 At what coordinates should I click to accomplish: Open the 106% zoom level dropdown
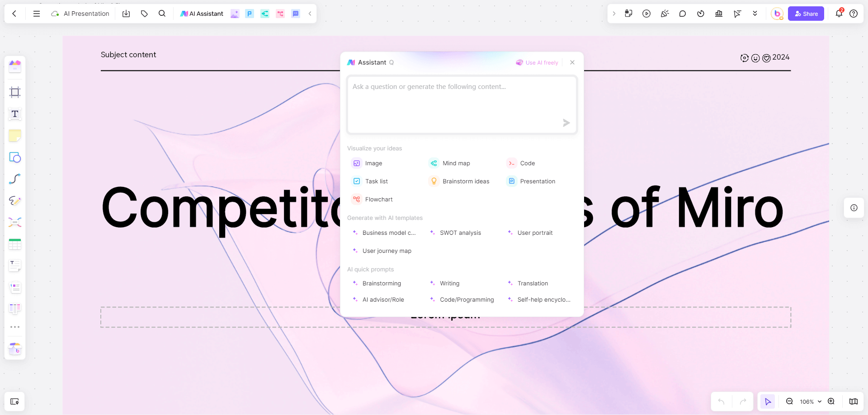[810, 401]
